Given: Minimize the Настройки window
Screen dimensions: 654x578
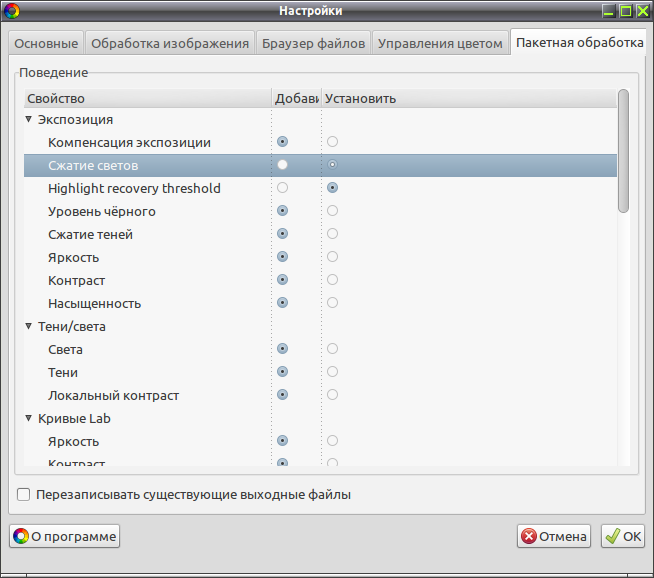Looking at the screenshot, I should (x=609, y=11).
